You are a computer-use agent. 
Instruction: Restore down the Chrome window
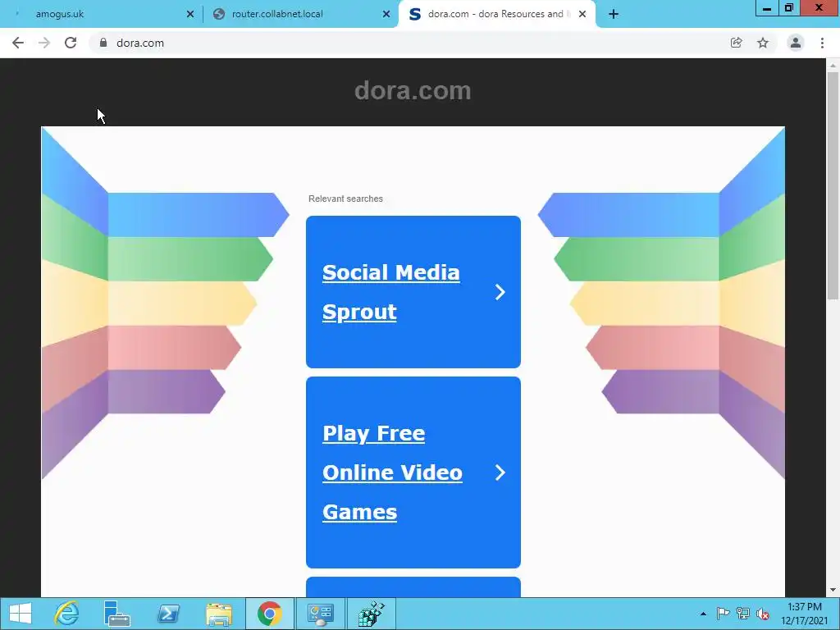pos(789,8)
